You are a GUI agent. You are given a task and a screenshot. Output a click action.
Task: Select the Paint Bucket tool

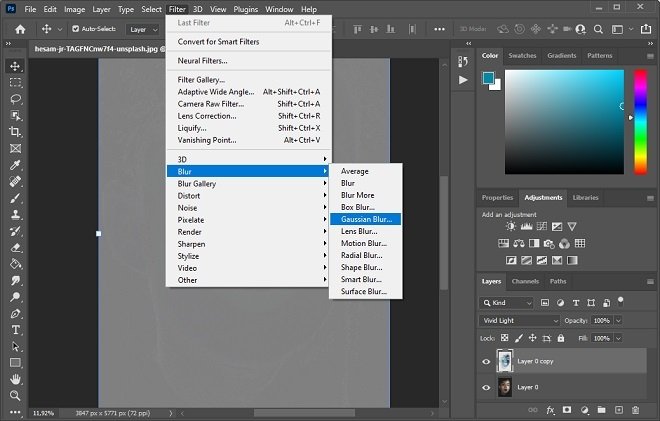(x=15, y=264)
